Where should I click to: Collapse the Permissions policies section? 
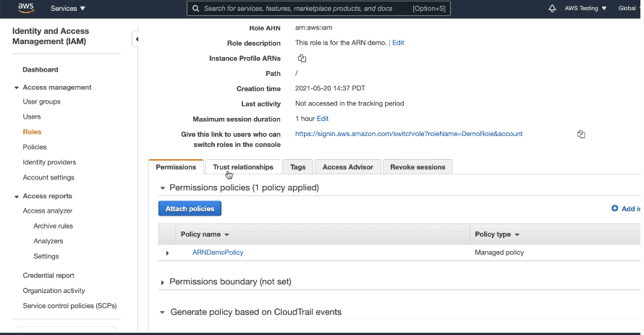point(163,188)
